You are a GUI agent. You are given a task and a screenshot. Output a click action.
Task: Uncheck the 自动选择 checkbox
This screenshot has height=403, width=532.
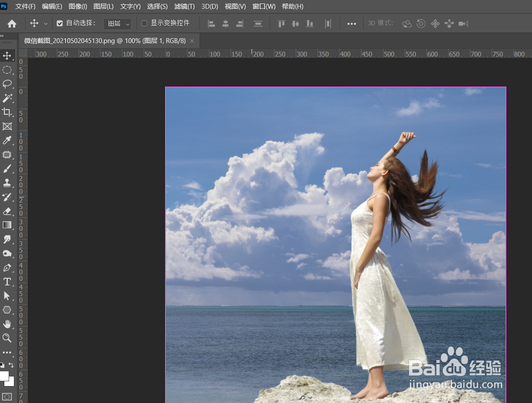coord(60,23)
